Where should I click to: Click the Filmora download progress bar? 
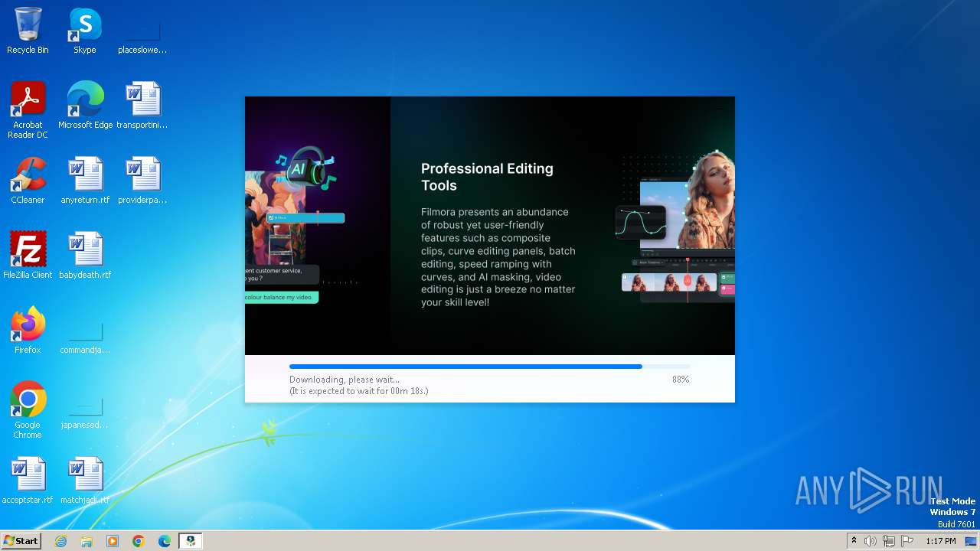point(489,367)
